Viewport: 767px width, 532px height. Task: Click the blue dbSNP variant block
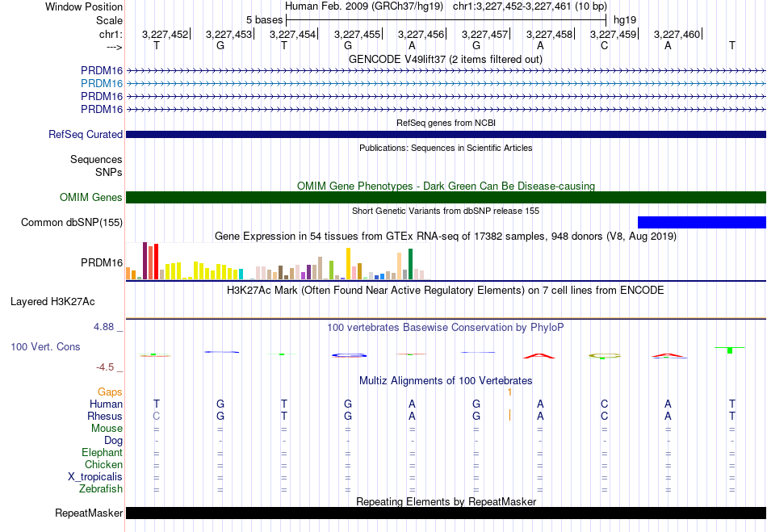pos(702,223)
